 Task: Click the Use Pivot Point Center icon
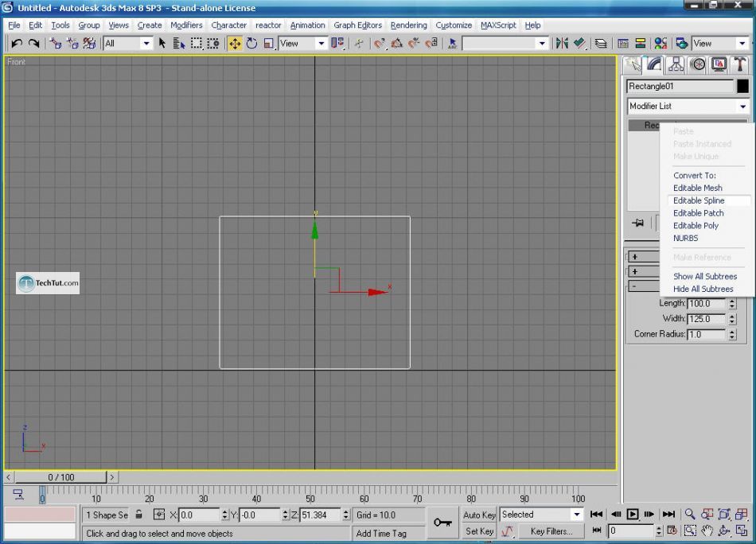[x=337, y=44]
